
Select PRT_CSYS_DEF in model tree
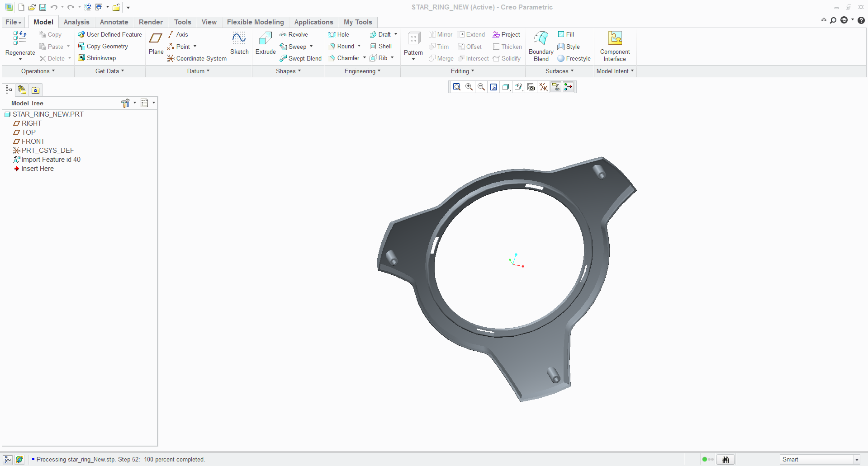(x=43, y=151)
